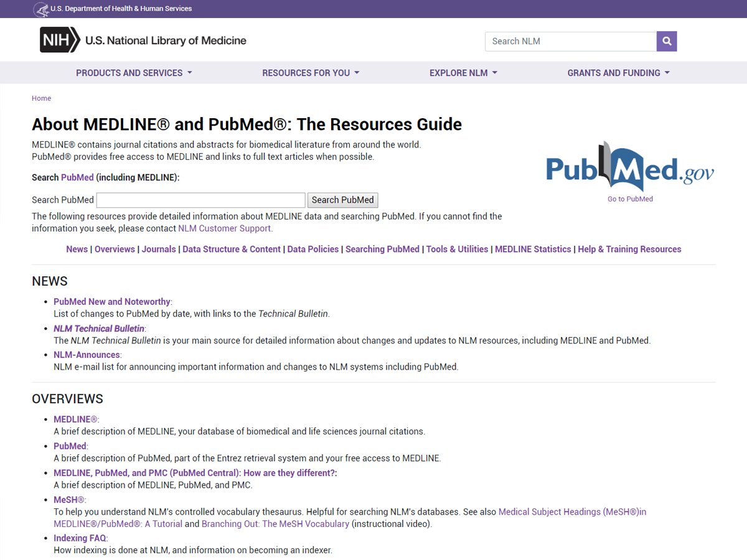Click inside the Search NLM input field
The height and width of the screenshot is (560, 747).
pyautogui.click(x=570, y=41)
